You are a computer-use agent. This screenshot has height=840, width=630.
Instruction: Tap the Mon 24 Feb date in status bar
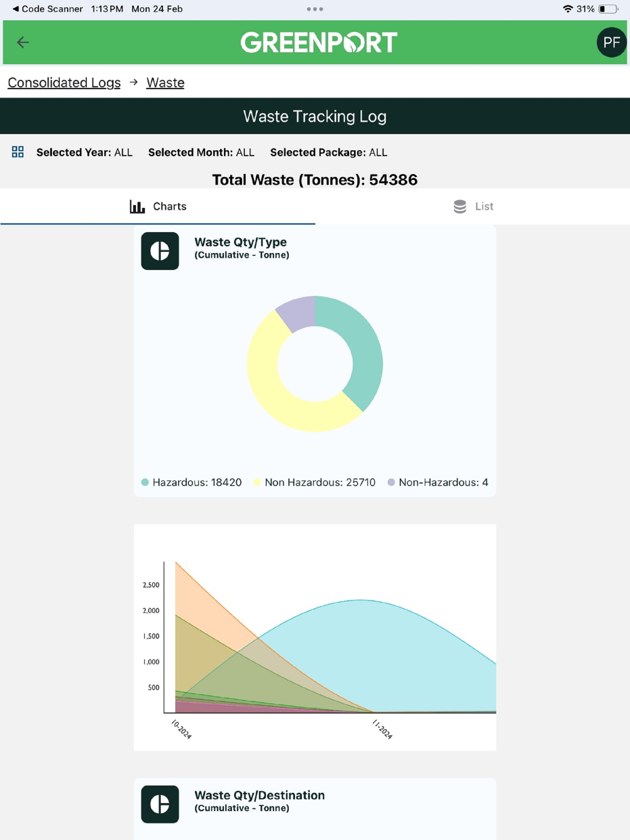157,9
